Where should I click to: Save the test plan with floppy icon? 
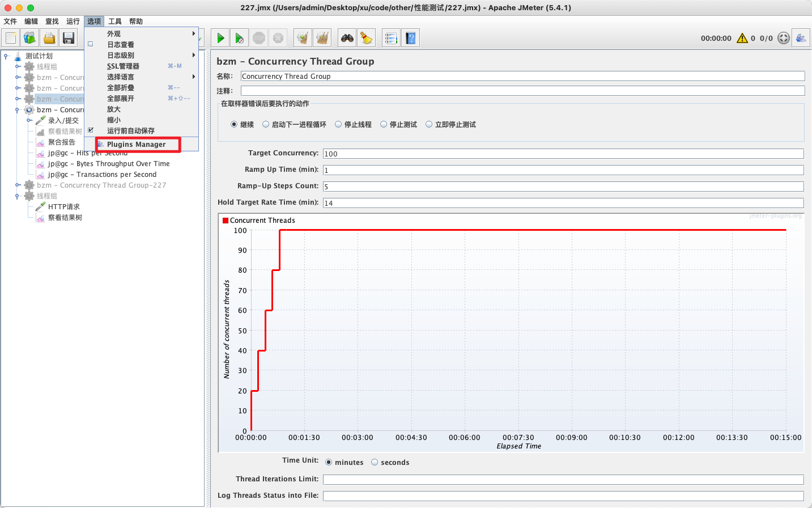coord(69,38)
